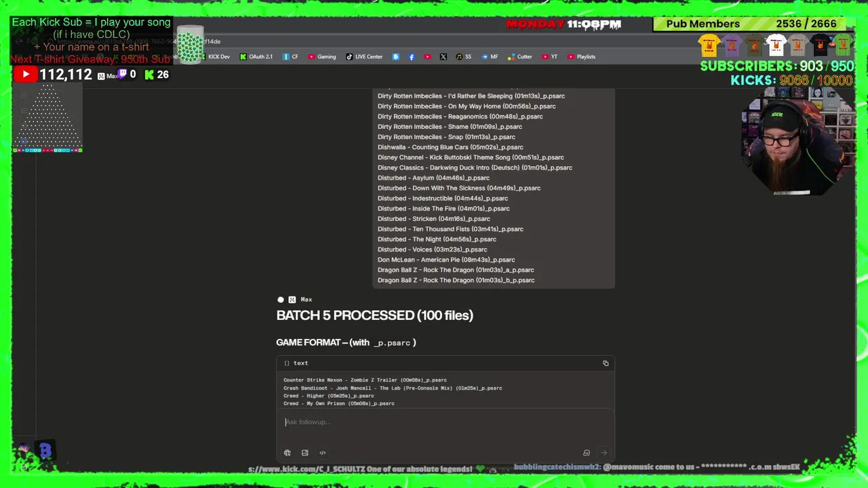This screenshot has width=868, height=488.
Task: Click the code brackets icon in chat input
Action: [323, 453]
